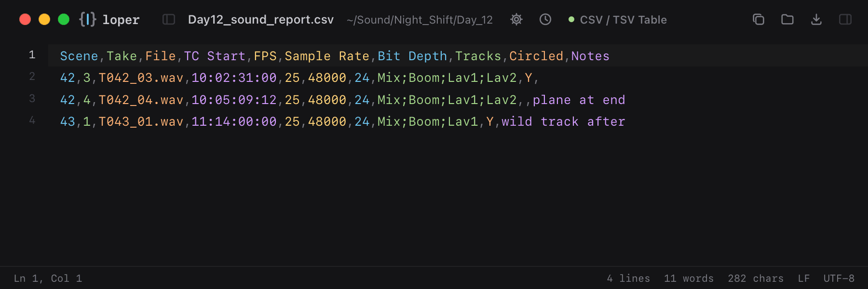Toggle the right sidebar panel icon

pos(845,19)
